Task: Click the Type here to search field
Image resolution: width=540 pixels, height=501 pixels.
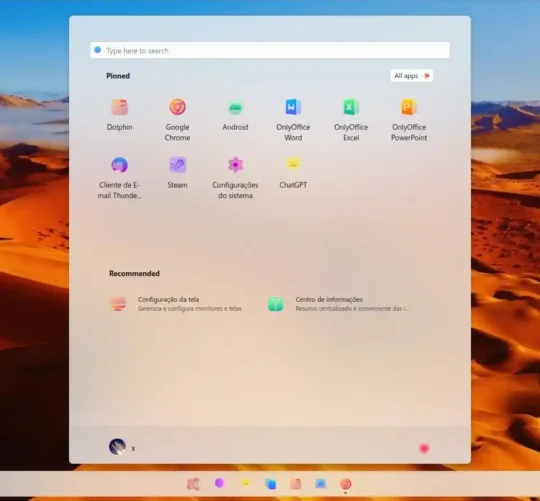Action: [270, 50]
